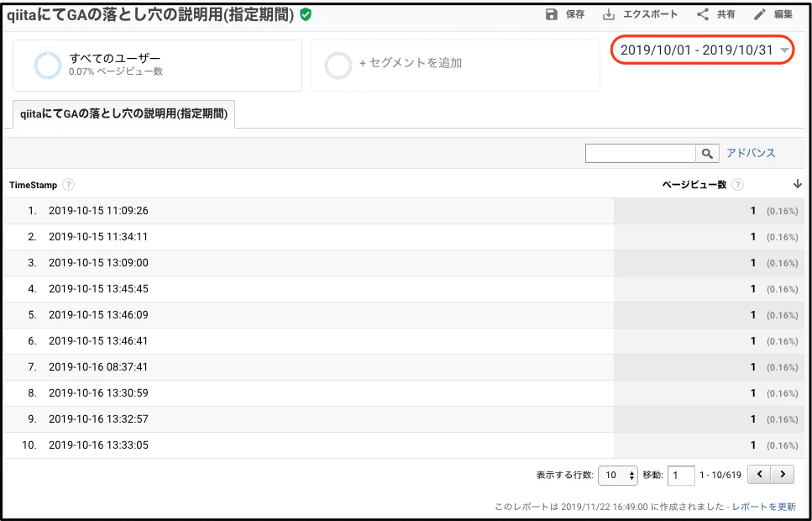
Task: Go to previous page of results
Action: point(759,474)
